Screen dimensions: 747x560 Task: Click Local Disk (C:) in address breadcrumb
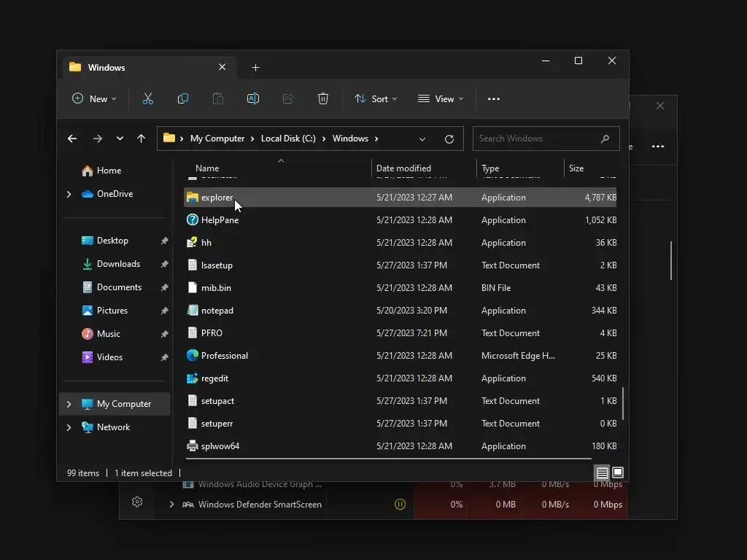[288, 139]
